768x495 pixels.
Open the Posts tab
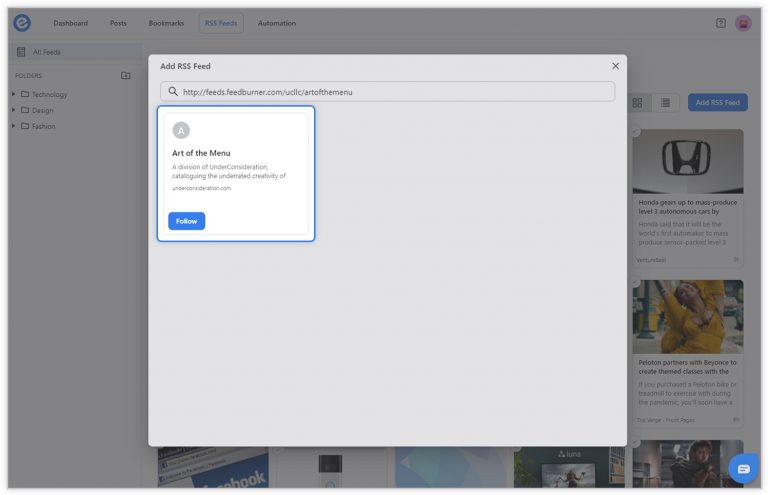[118, 23]
